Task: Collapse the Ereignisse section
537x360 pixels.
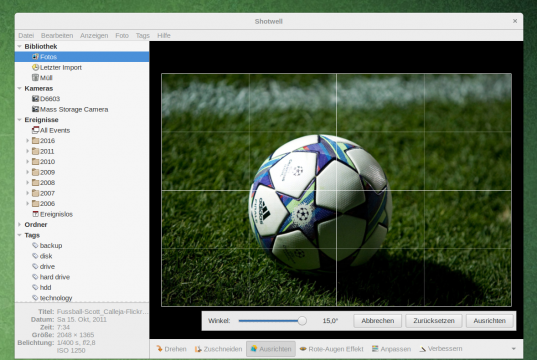Action: point(20,120)
